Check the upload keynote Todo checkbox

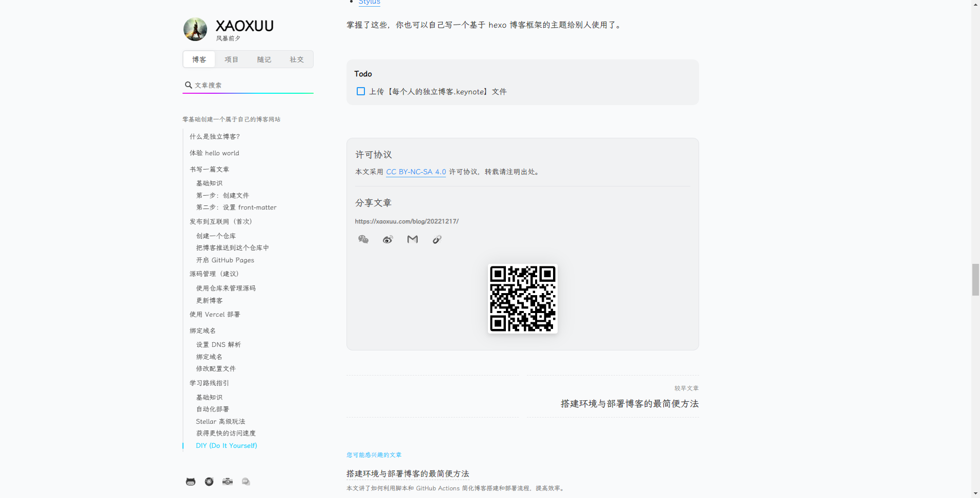tap(360, 91)
